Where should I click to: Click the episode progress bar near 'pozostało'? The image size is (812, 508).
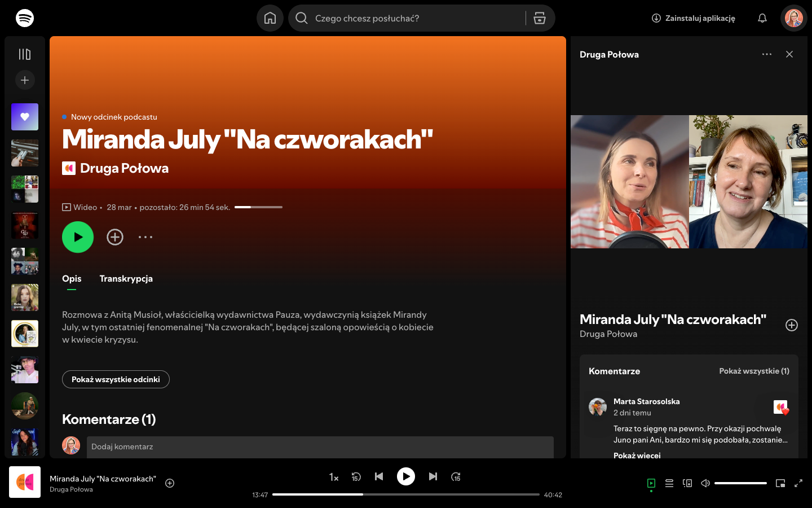click(x=258, y=207)
